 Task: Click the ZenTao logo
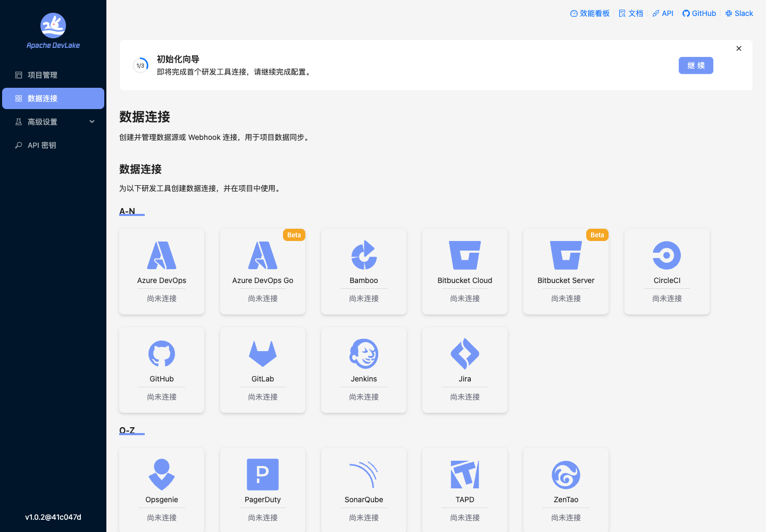pos(566,475)
